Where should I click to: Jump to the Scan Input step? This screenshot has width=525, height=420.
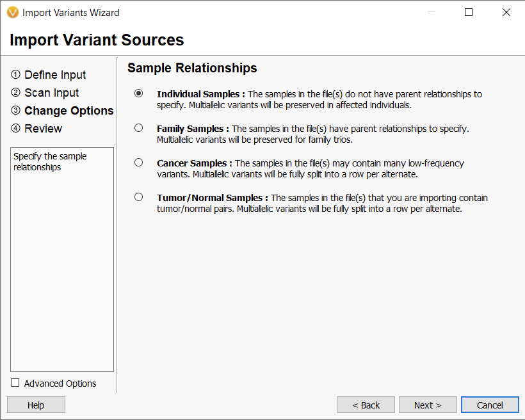(52, 93)
